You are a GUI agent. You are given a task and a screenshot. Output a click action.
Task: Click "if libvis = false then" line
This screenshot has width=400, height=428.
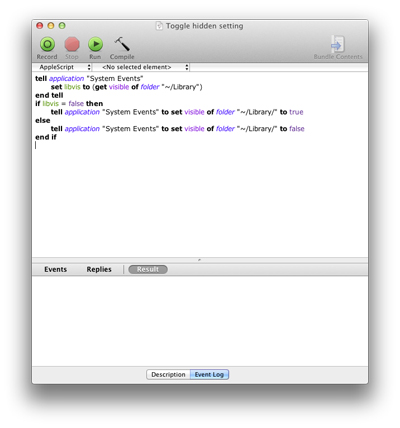(x=69, y=104)
